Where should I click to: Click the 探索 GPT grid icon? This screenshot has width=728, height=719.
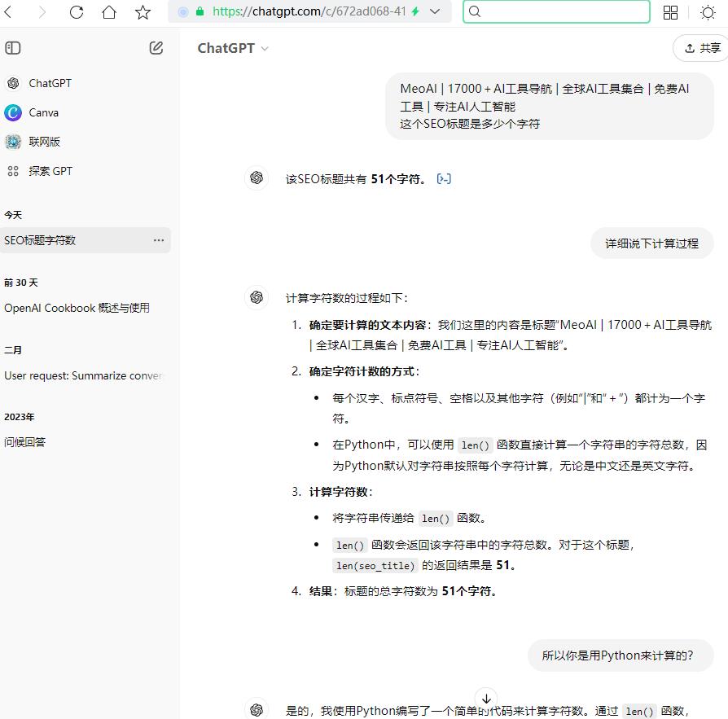[x=13, y=171]
